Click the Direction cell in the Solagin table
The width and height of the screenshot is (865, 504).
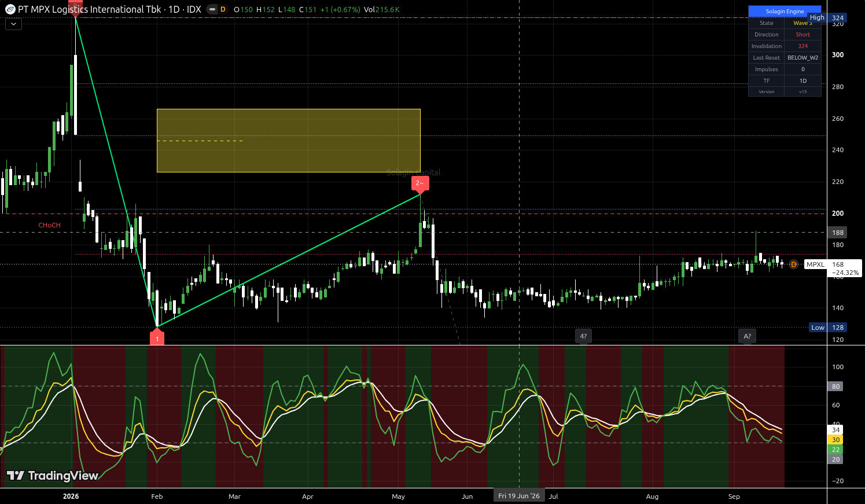click(766, 35)
